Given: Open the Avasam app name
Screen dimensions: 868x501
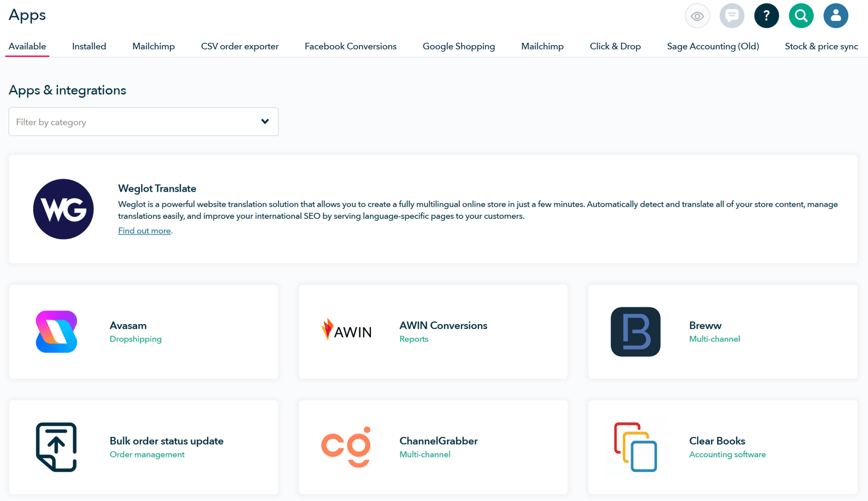Looking at the screenshot, I should [x=128, y=325].
